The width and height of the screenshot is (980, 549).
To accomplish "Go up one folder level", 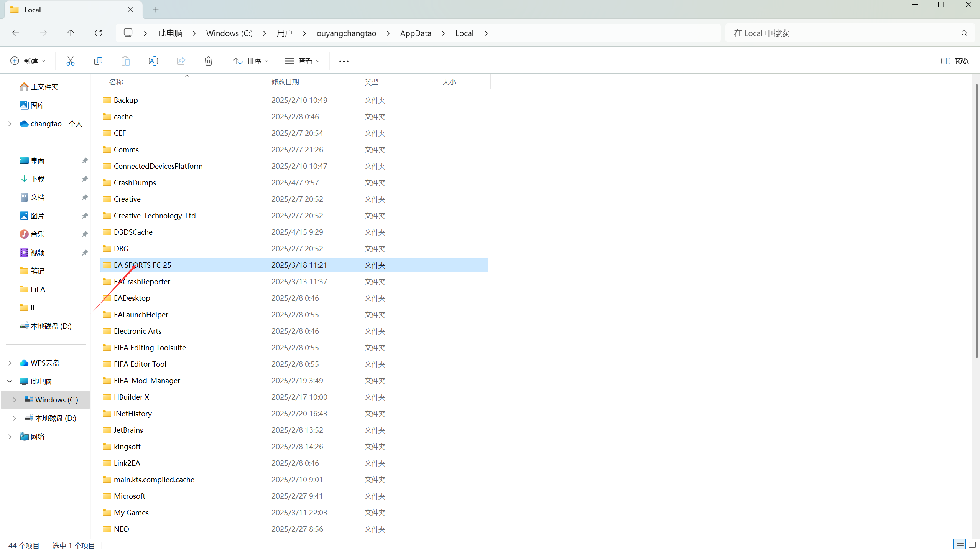I will tap(71, 33).
